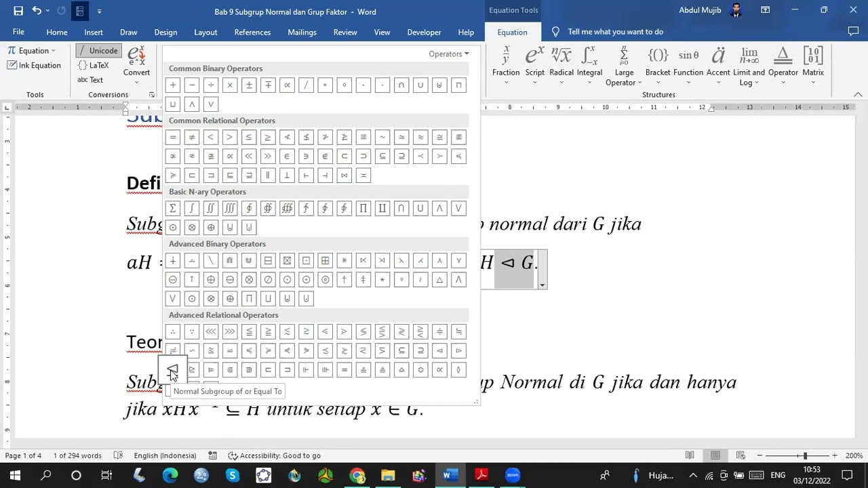Open the Limit and Log structure menu
Screen dimensions: 868x488
(x=749, y=66)
